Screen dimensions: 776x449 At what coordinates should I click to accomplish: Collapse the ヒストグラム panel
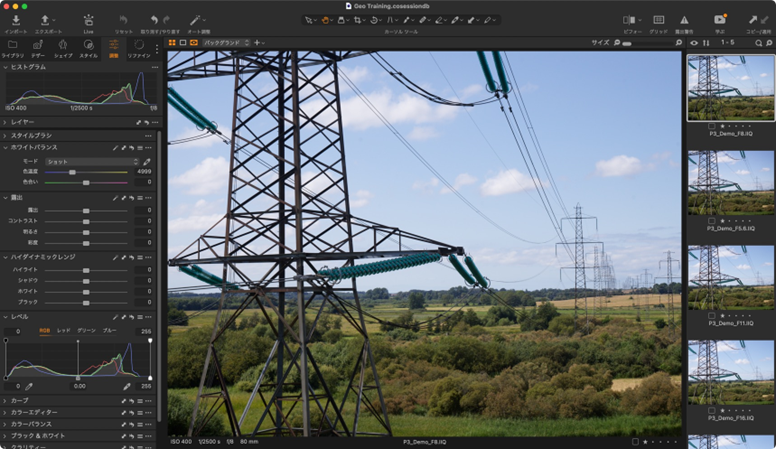pyautogui.click(x=5, y=67)
